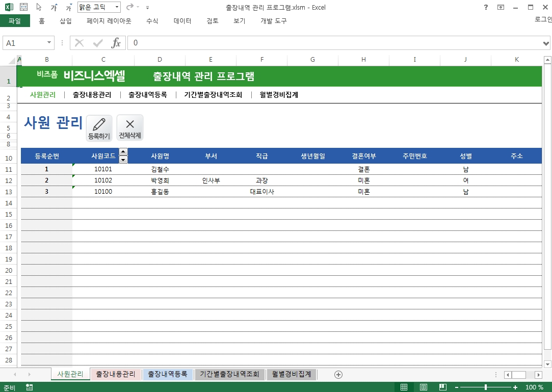Open the 데이터 ribbon tab
The image size is (552, 392).
click(x=182, y=21)
